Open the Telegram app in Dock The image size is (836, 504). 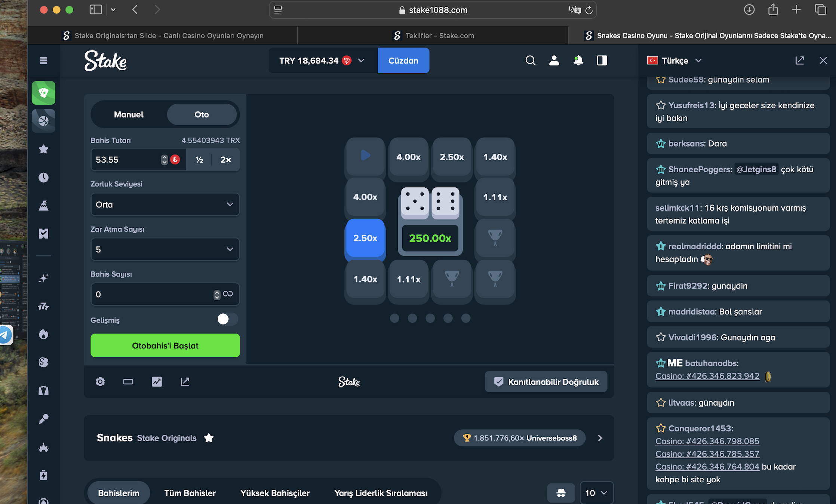[5, 335]
